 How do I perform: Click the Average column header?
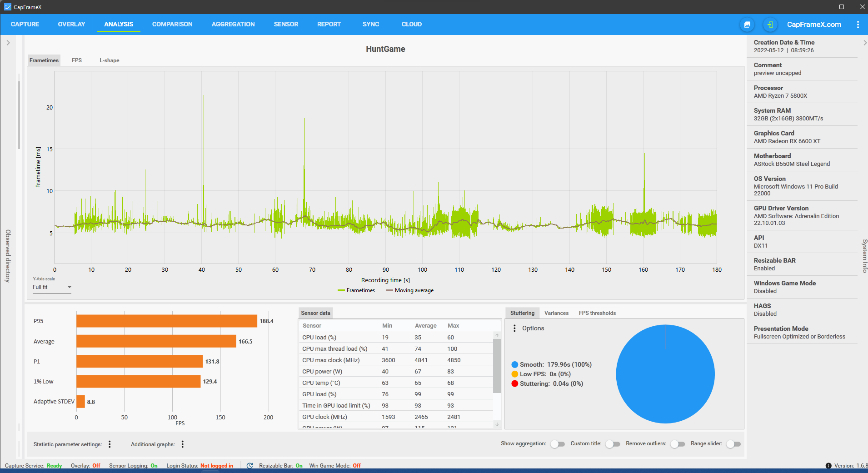pos(425,326)
